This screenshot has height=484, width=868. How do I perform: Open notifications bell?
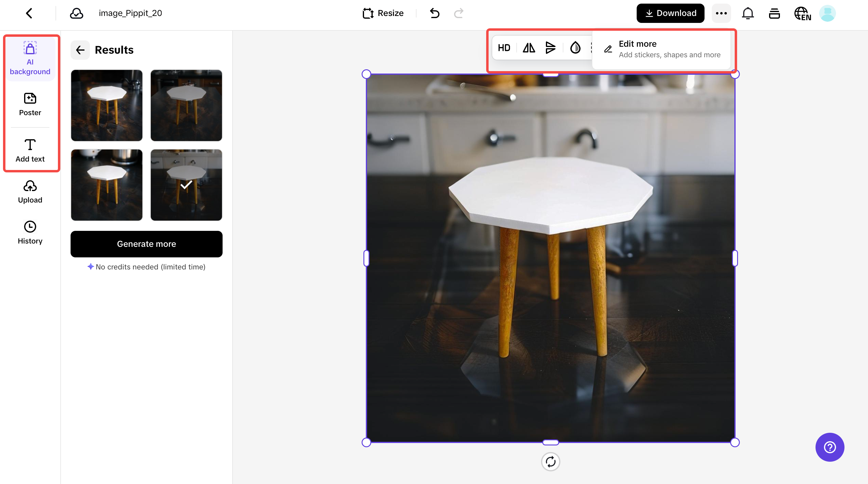tap(748, 13)
